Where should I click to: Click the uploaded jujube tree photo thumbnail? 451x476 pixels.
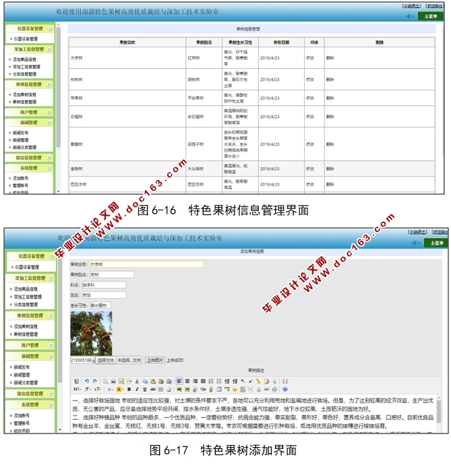pos(91,334)
